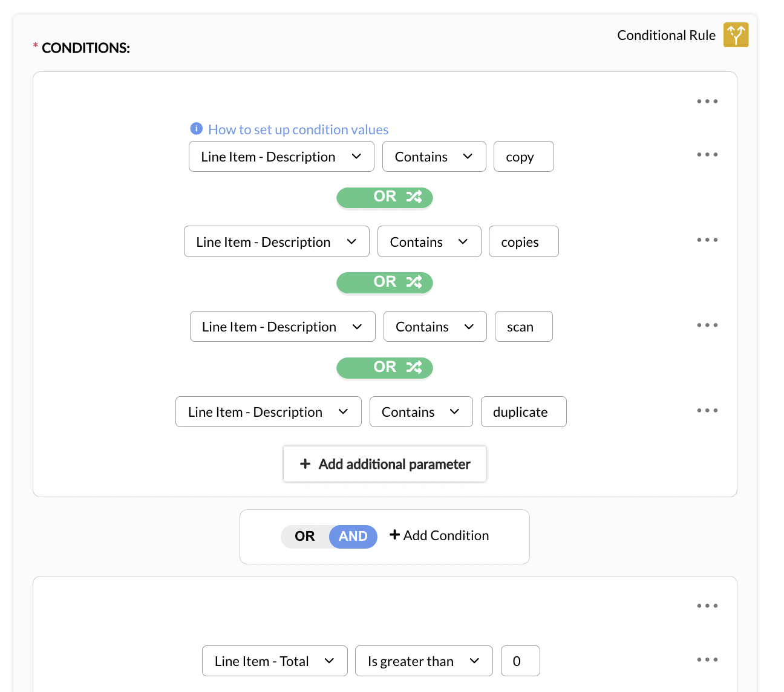Click the Add additional parameter button
Viewport: 784px width, 692px height.
[x=385, y=464]
